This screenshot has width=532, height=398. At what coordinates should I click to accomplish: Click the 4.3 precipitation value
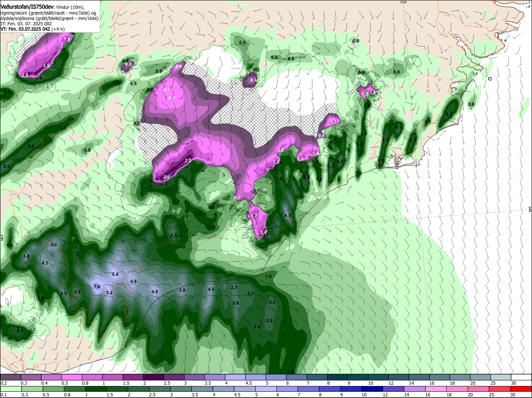point(288,215)
